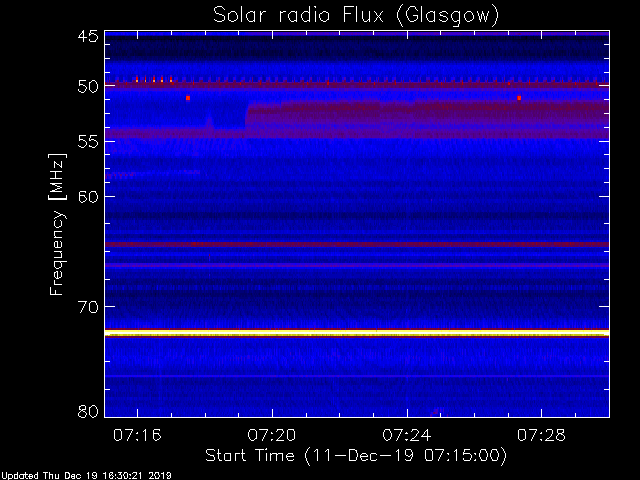This screenshot has width=640, height=480.
Task: Click the 07:20 time tick label
Action: (x=272, y=435)
